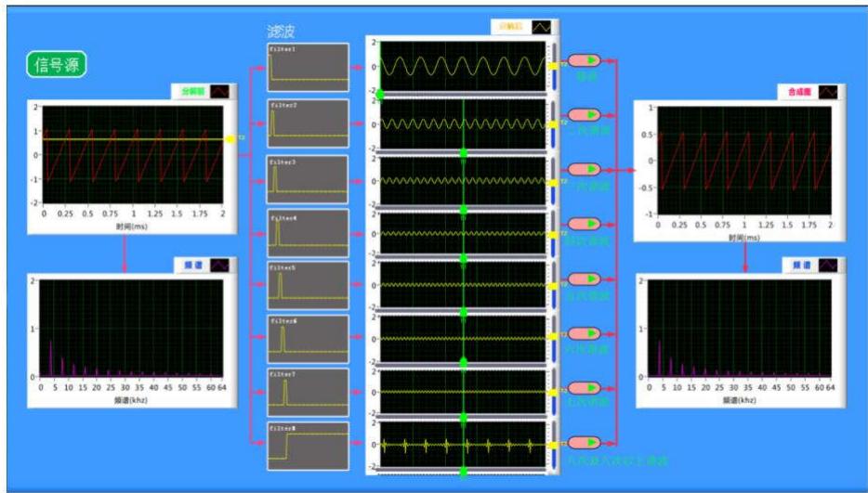Click the right 频谱 legend plot icon

(x=825, y=266)
